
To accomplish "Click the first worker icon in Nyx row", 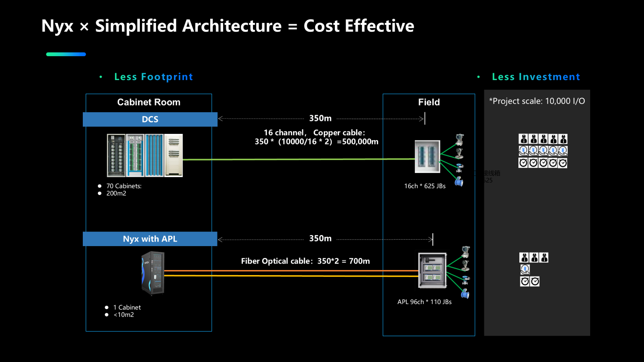I will [x=524, y=258].
